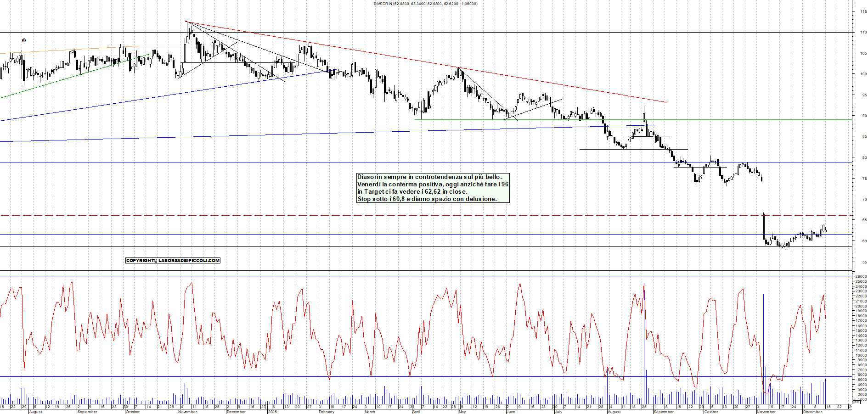Select the Diasorin commentary text box
The width and height of the screenshot is (868, 414).
tap(433, 188)
